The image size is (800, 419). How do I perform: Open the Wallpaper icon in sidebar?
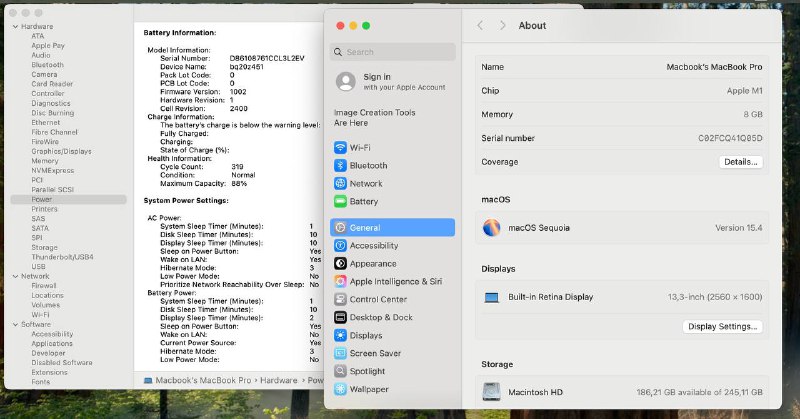coord(340,389)
